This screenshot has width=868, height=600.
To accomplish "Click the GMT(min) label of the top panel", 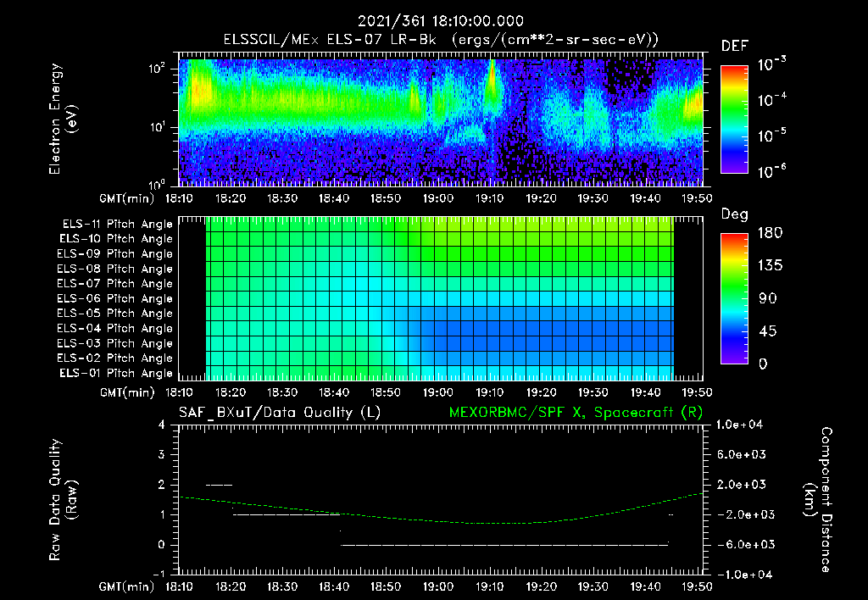I will coord(127,198).
